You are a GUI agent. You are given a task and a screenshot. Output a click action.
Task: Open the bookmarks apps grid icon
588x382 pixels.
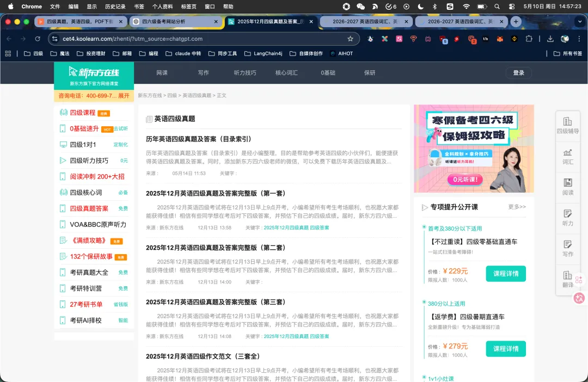pos(8,54)
